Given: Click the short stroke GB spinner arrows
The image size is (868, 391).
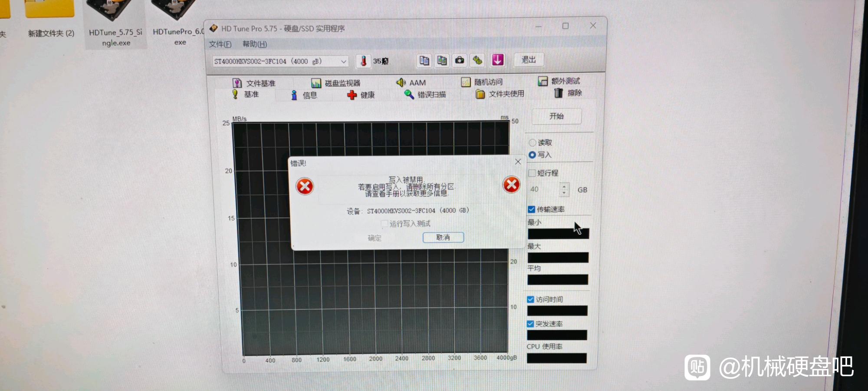Looking at the screenshot, I should point(564,189).
